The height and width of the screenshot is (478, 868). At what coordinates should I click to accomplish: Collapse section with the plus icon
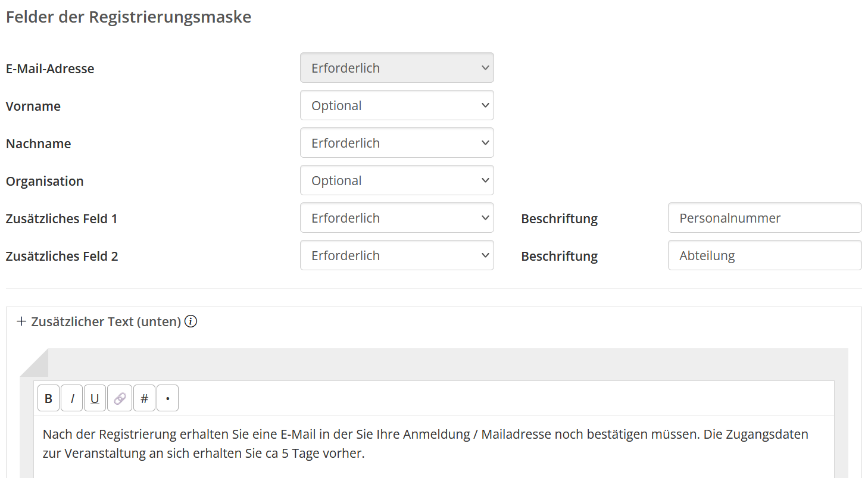coord(21,322)
